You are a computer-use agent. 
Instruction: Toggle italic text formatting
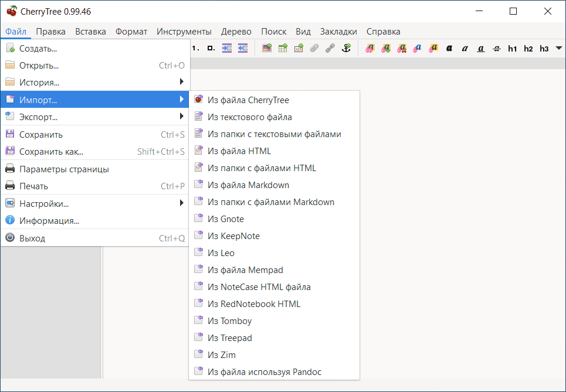click(x=465, y=48)
